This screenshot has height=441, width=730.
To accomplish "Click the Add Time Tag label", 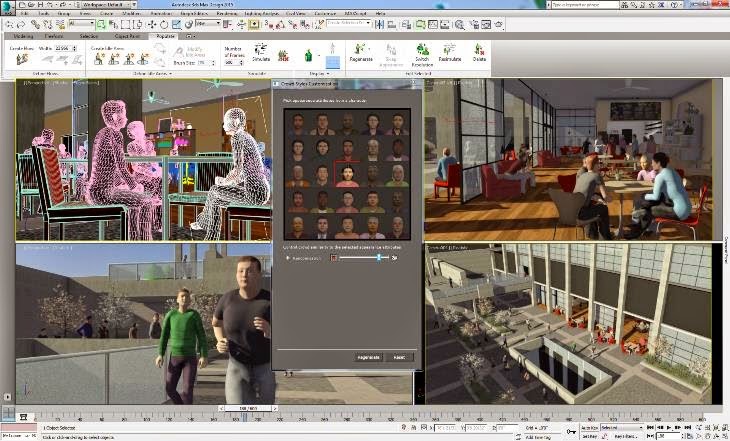I will coord(537,437).
